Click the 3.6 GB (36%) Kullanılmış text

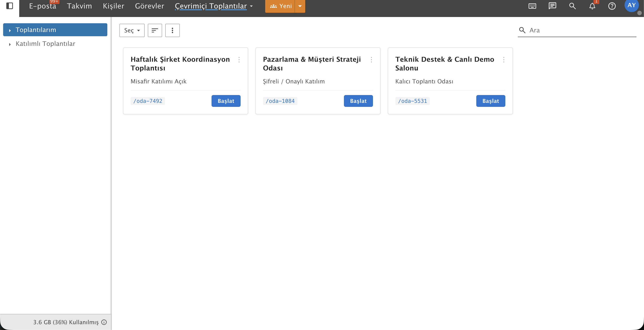[66, 322]
